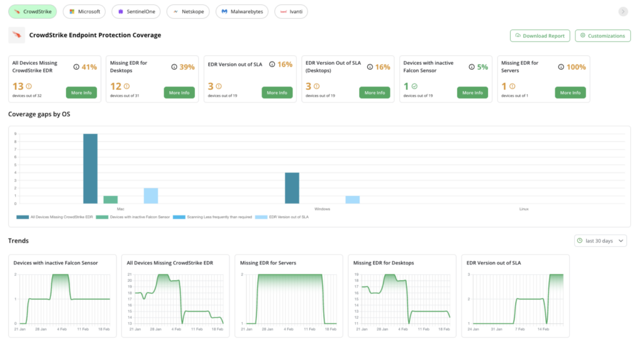Click the Coverage gaps by OS heading
This screenshot has width=644, height=341.
pos(39,114)
